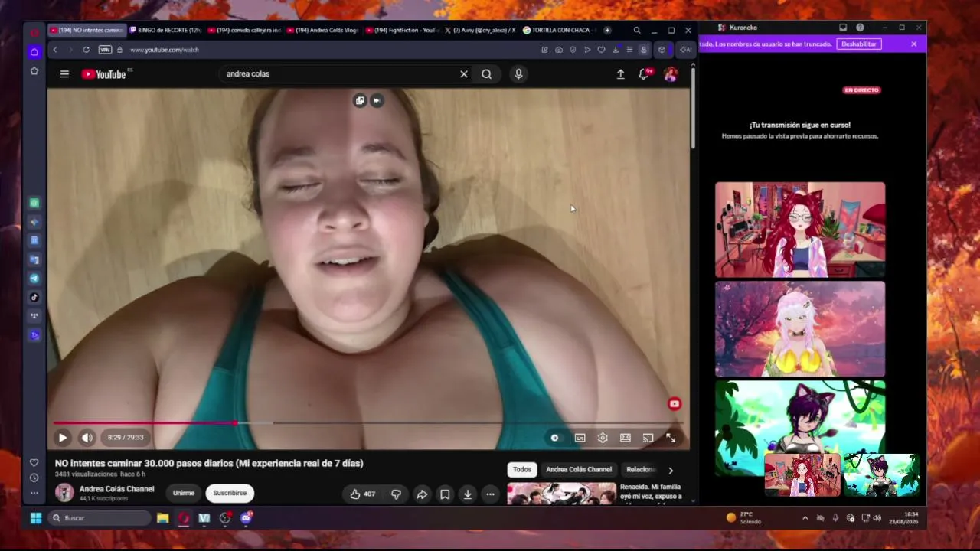This screenshot has height=551, width=980.
Task: Open the Andrea Colás channel avatar
Action: (64, 493)
